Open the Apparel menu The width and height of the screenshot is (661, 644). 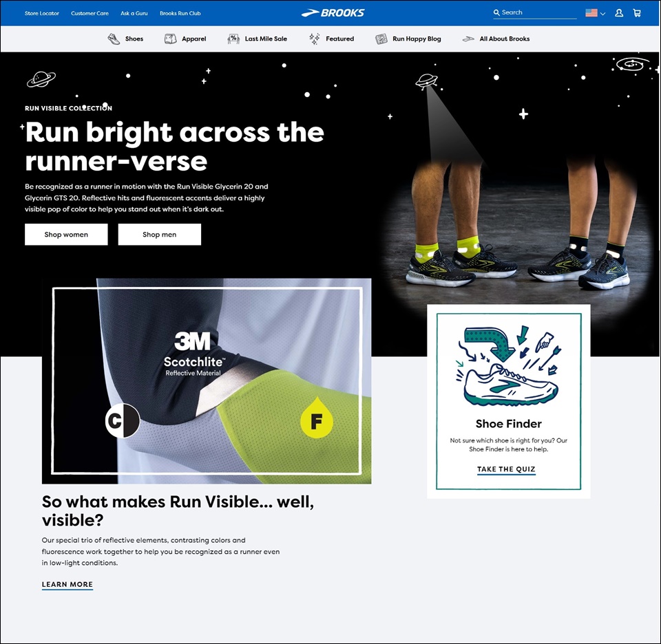coord(194,39)
